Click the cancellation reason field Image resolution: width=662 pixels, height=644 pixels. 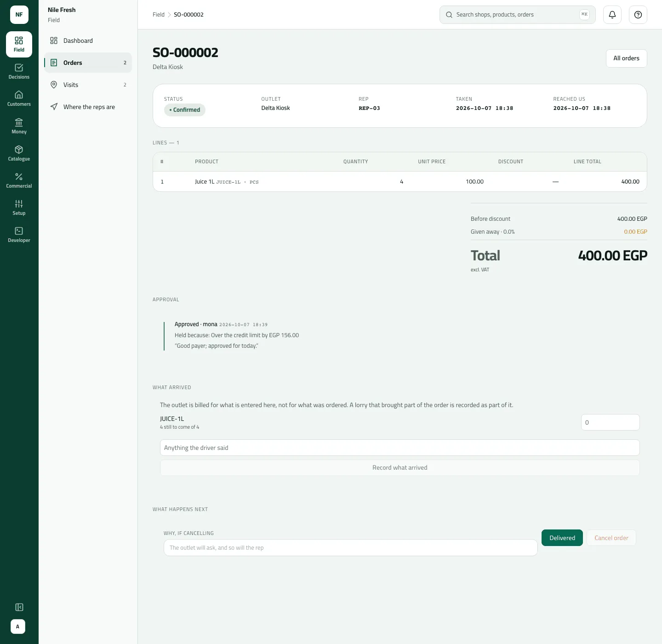(351, 548)
